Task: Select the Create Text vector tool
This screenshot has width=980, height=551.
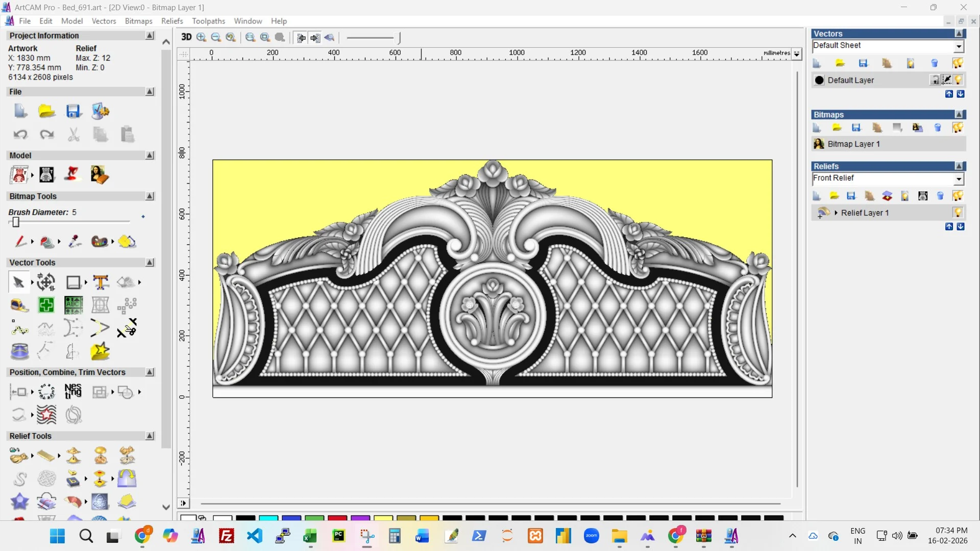Action: (101, 282)
